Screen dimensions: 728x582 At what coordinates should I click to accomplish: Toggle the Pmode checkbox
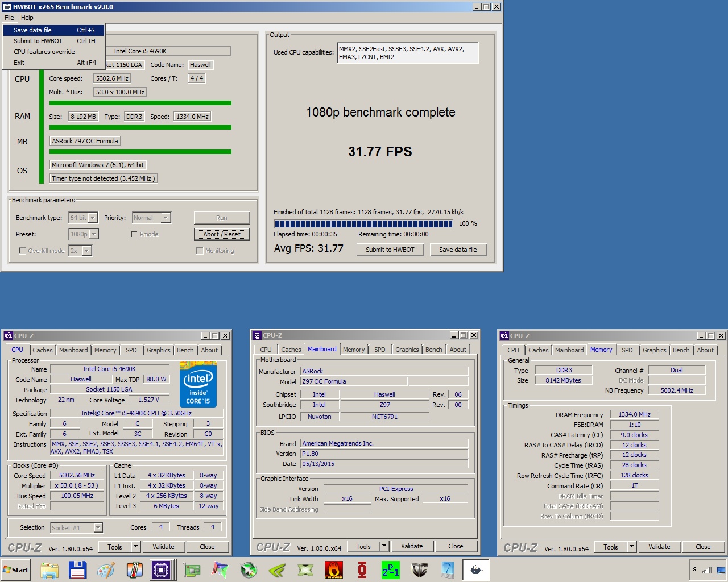134,234
